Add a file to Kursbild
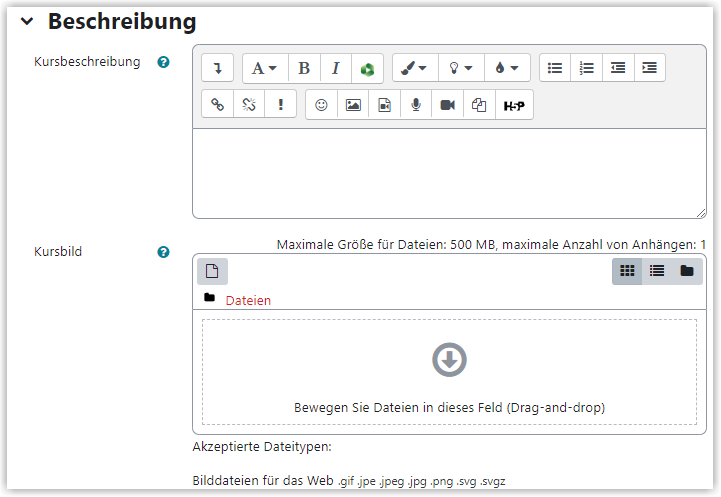This screenshot has height=497, width=721. pyautogui.click(x=212, y=271)
